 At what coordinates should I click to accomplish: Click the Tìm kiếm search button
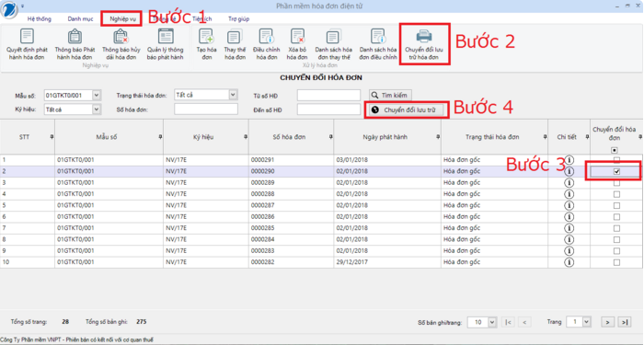[x=390, y=96]
